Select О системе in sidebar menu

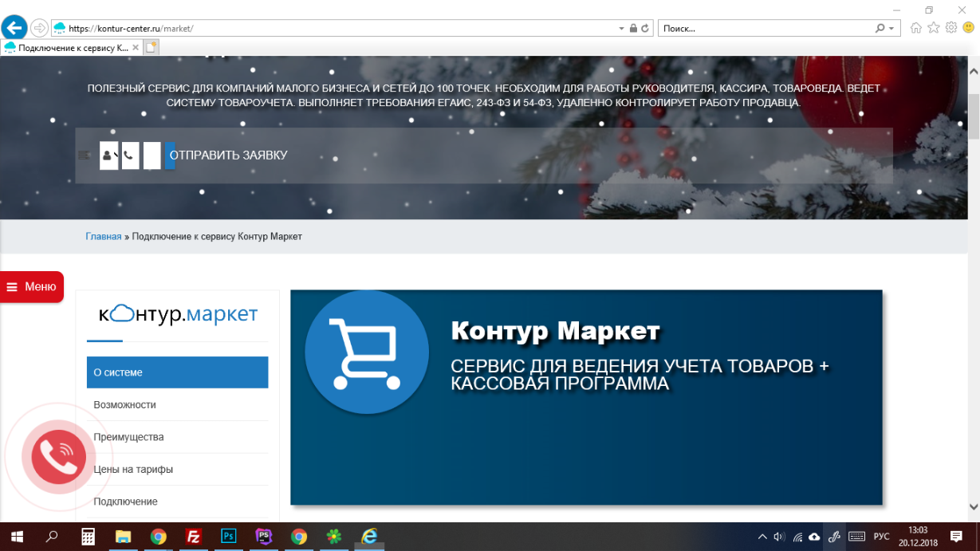(177, 372)
